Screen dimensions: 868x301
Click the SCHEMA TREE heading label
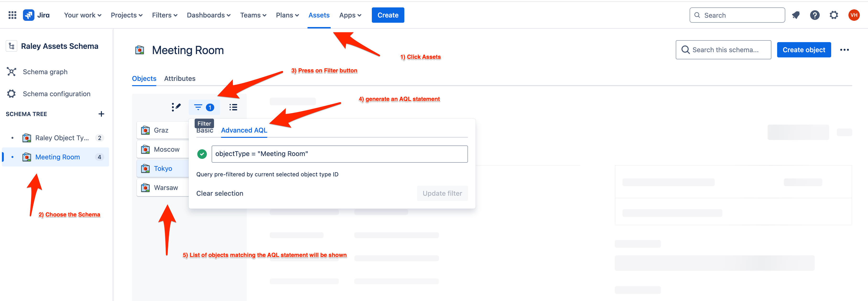26,114
